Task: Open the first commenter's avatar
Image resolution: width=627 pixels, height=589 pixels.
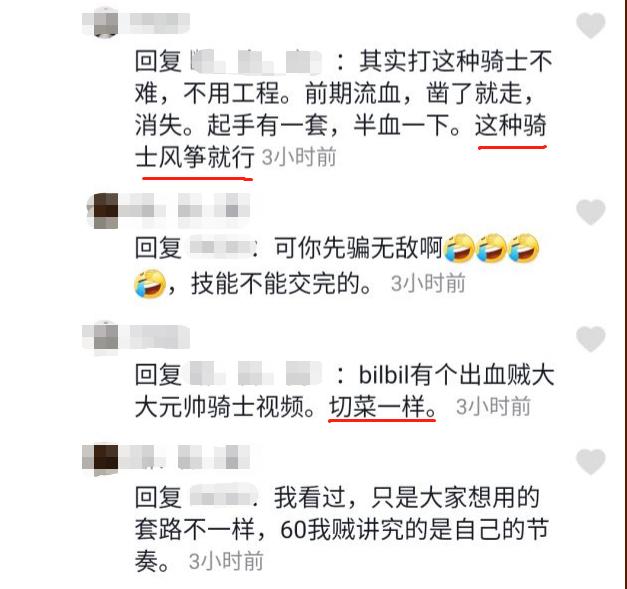Action: coord(105,23)
